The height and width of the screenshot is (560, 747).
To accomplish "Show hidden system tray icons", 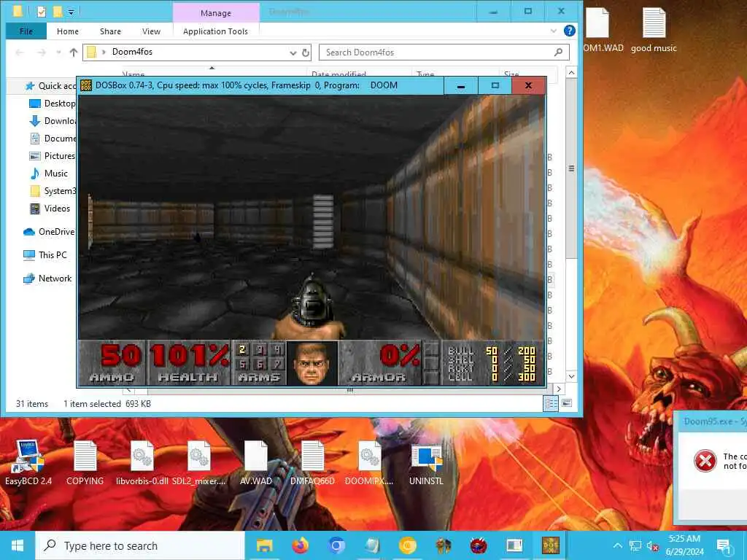I will [617, 545].
